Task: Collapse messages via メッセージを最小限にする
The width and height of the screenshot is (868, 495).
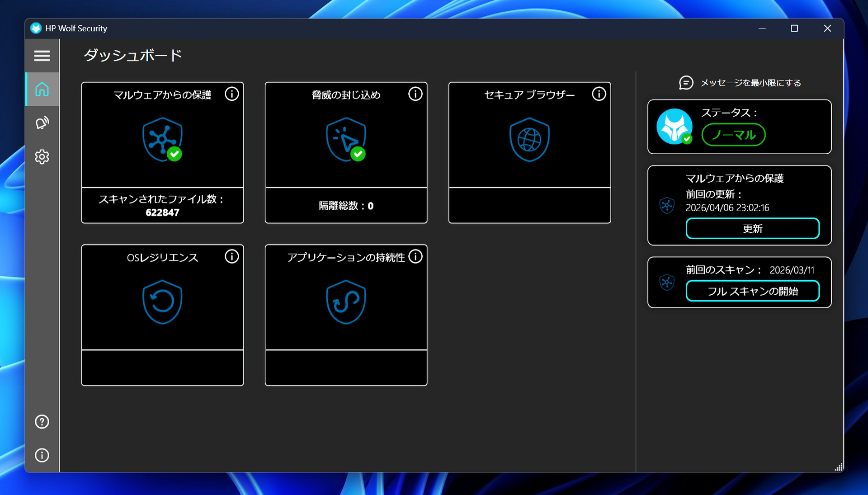Action: tap(740, 83)
